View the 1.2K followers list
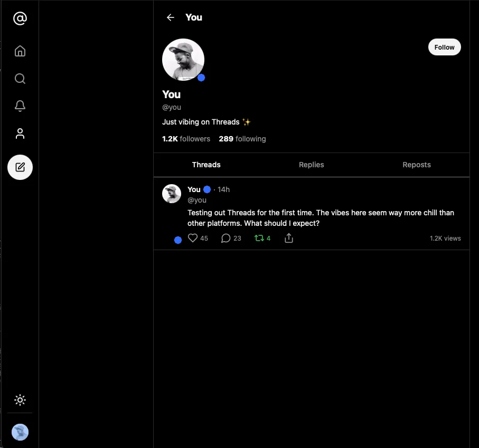479x448 pixels. tap(186, 139)
